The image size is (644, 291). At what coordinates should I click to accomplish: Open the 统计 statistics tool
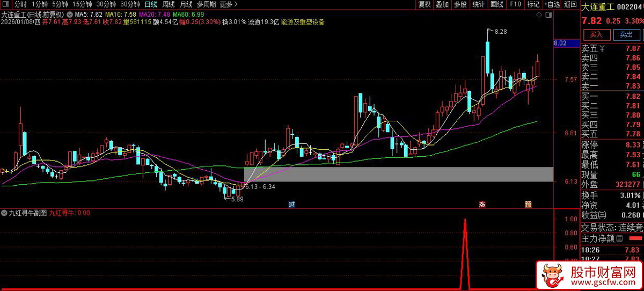[478, 4]
